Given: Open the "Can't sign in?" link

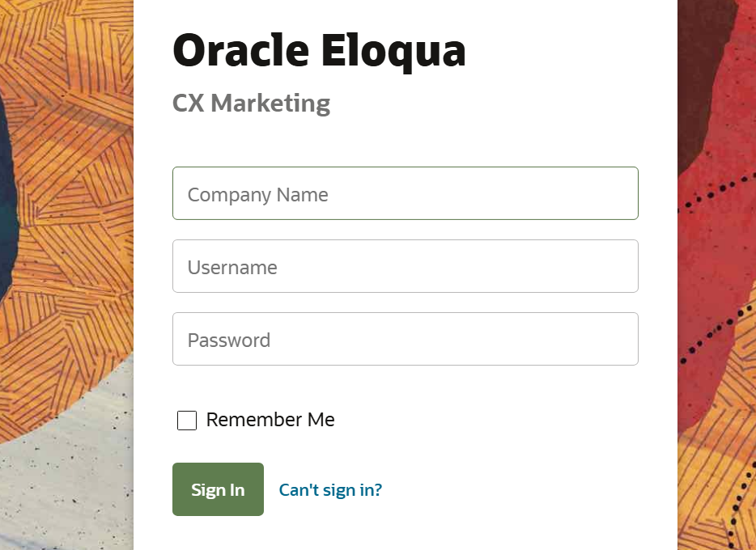Looking at the screenshot, I should [x=330, y=489].
